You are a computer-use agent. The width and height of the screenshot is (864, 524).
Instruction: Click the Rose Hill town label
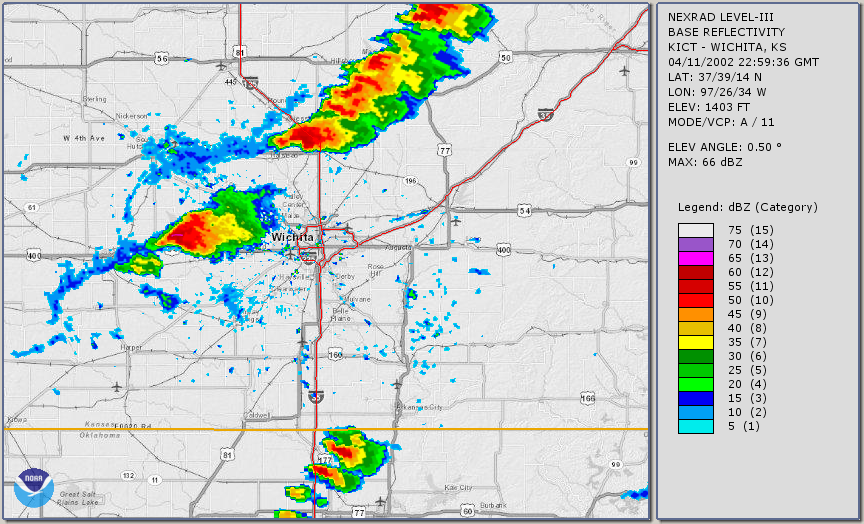tap(375, 270)
